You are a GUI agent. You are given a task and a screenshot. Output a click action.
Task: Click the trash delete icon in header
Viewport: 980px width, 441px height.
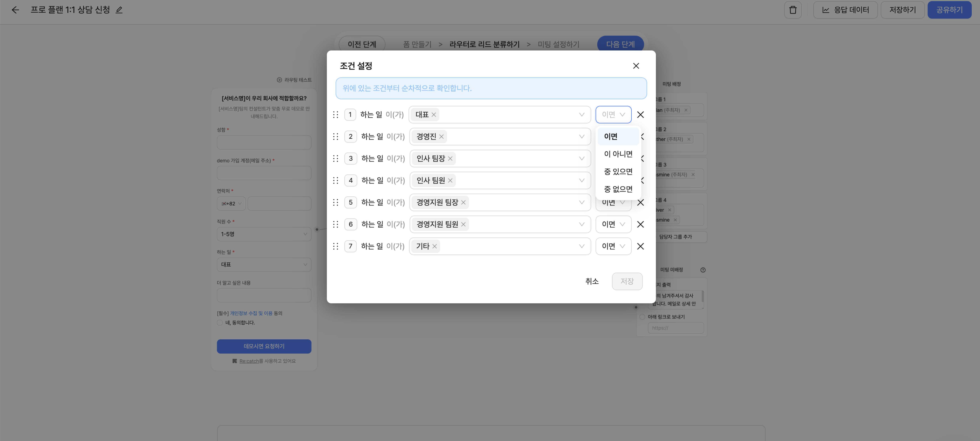(792, 10)
